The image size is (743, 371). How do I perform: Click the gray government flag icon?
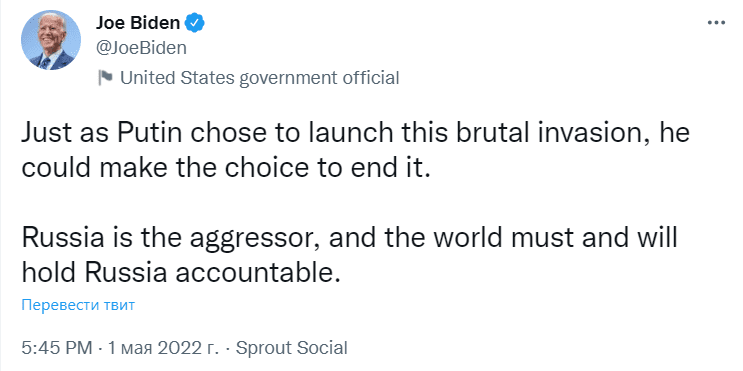[x=105, y=77]
